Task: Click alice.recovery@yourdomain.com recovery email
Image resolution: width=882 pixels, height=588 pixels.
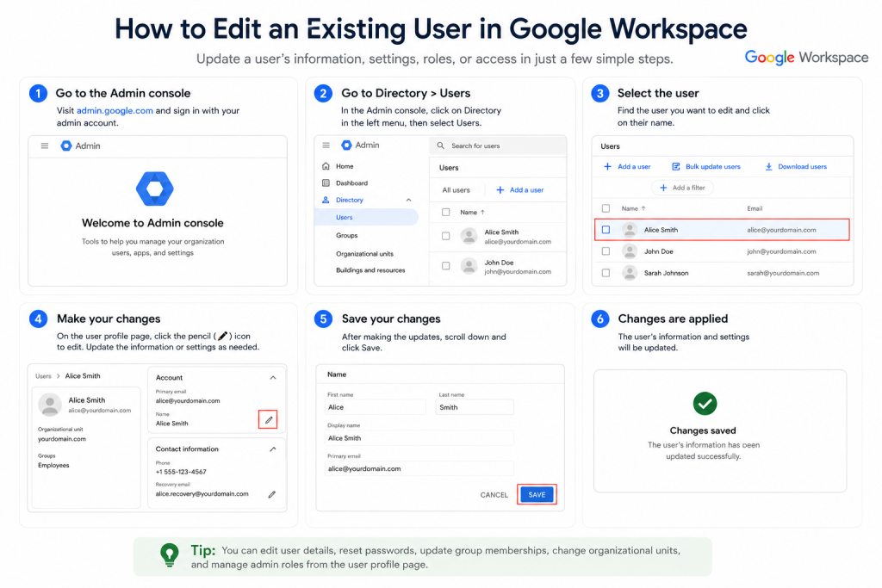Action: point(202,494)
